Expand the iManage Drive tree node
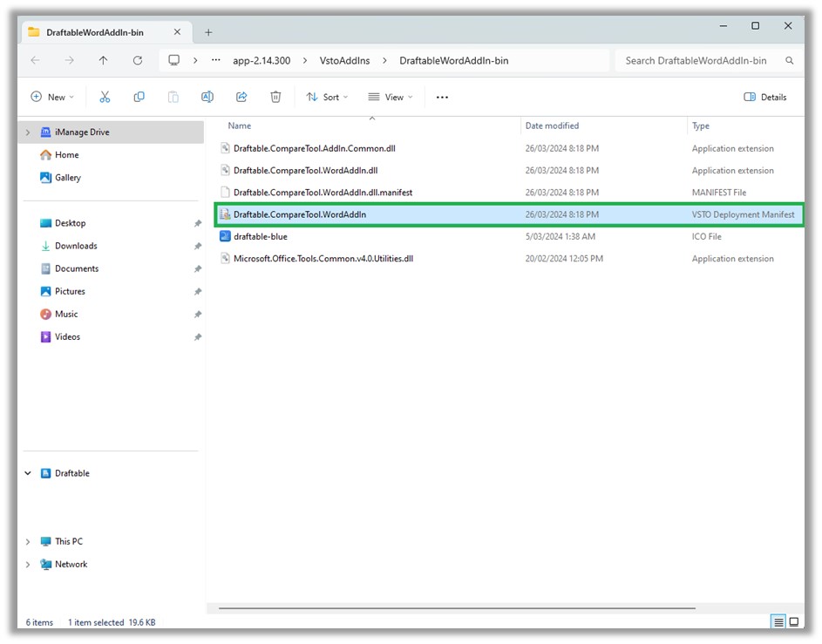Screen dimensions: 822x644 [x=28, y=132]
